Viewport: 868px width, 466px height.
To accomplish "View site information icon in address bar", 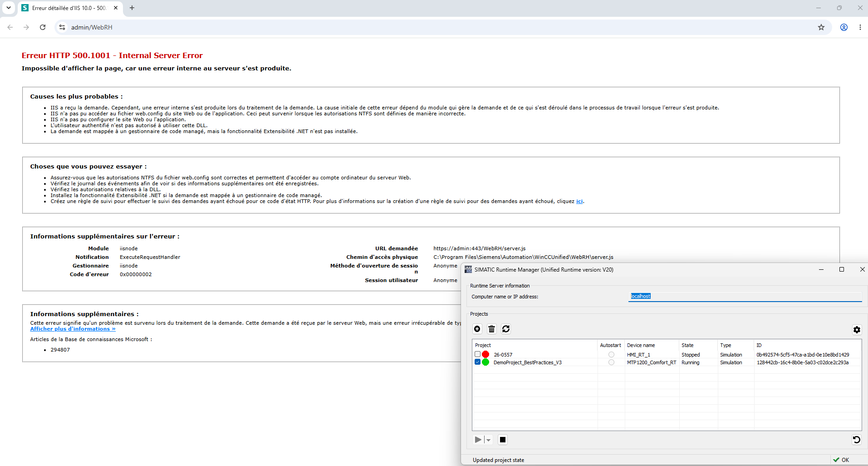I will point(62,27).
